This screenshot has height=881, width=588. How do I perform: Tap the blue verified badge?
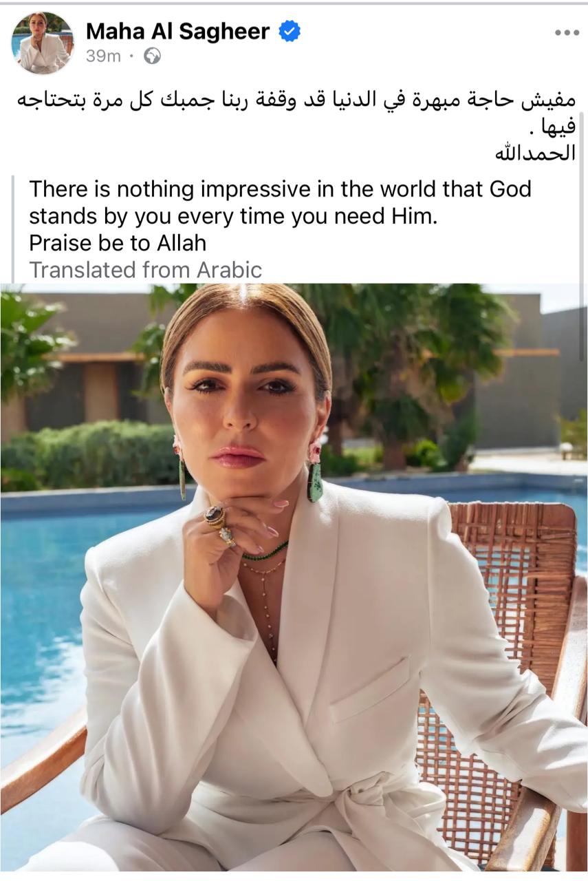(x=290, y=31)
